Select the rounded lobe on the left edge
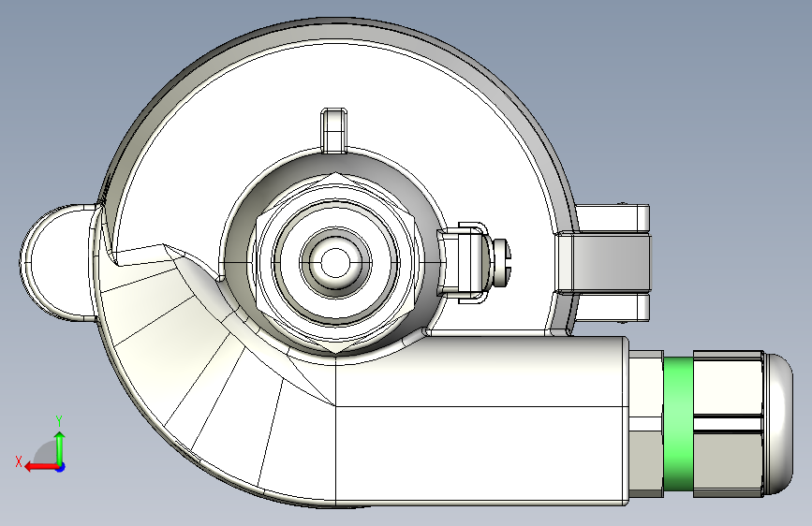Viewport: 812px width, 526px height. click(58, 263)
